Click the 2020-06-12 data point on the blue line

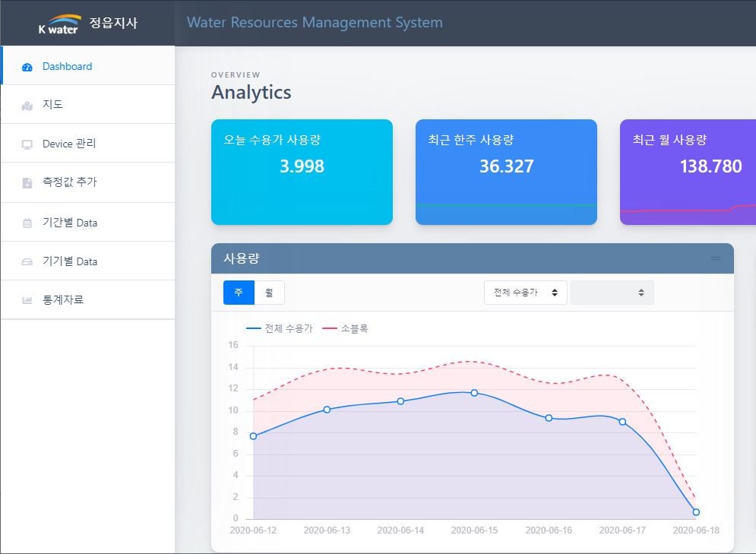pyautogui.click(x=253, y=436)
